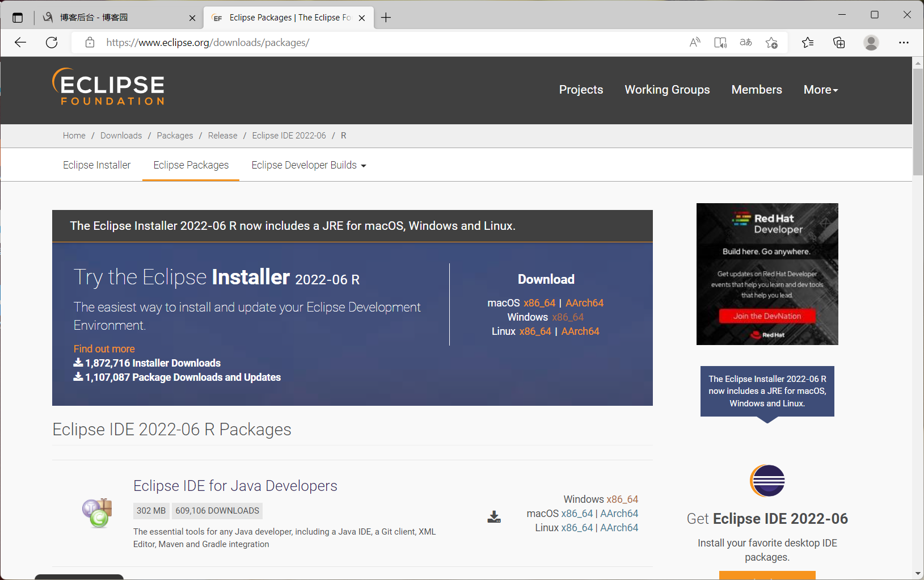Click '1,107,087 Package Downloads and Updates' text

[183, 377]
